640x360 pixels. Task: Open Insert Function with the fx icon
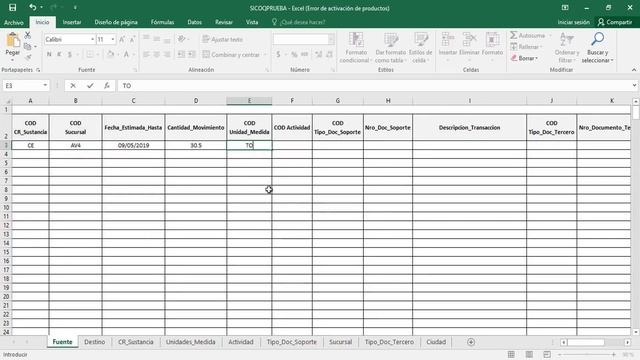tap(107, 86)
